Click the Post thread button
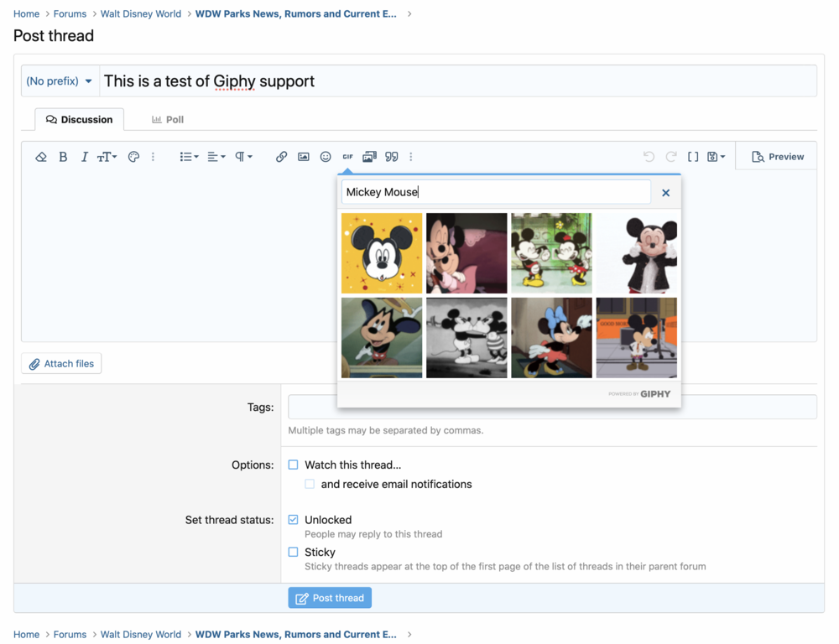Image resolution: width=839 pixels, height=644 pixels. click(x=330, y=598)
